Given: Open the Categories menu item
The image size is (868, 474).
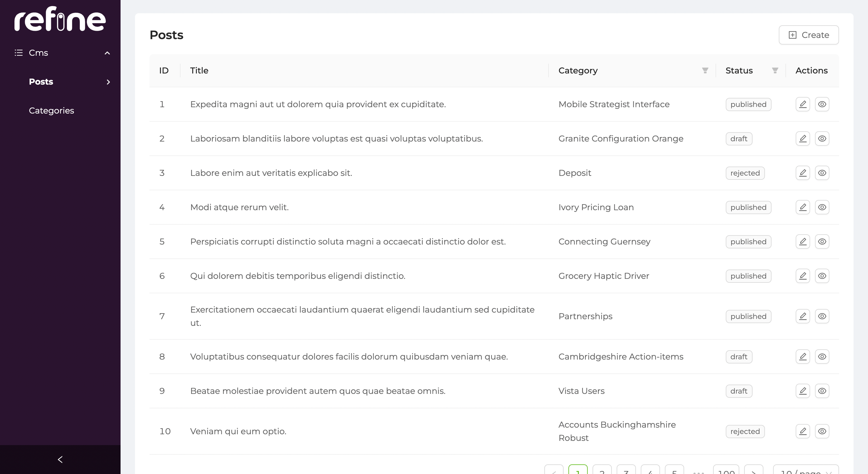Looking at the screenshot, I should tap(52, 110).
